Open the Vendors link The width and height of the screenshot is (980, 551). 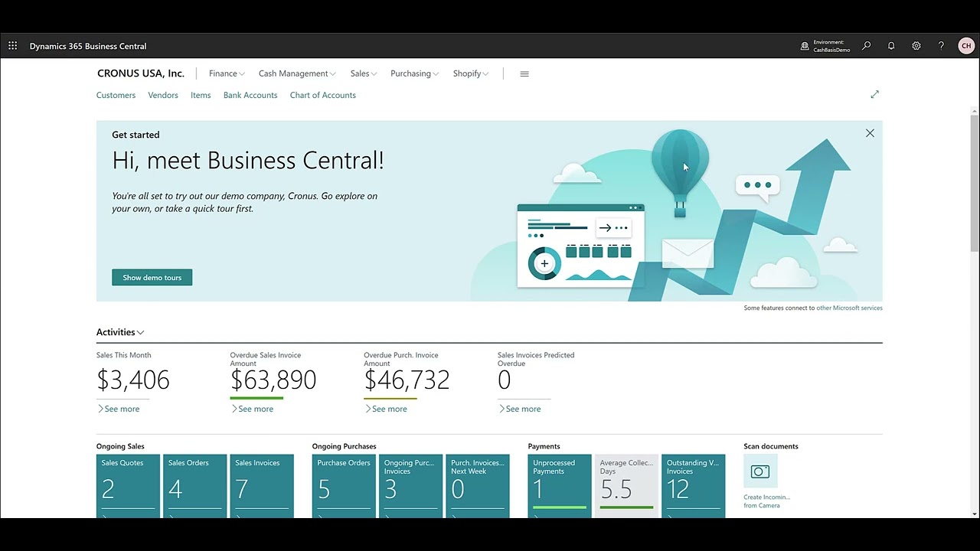pyautogui.click(x=163, y=95)
